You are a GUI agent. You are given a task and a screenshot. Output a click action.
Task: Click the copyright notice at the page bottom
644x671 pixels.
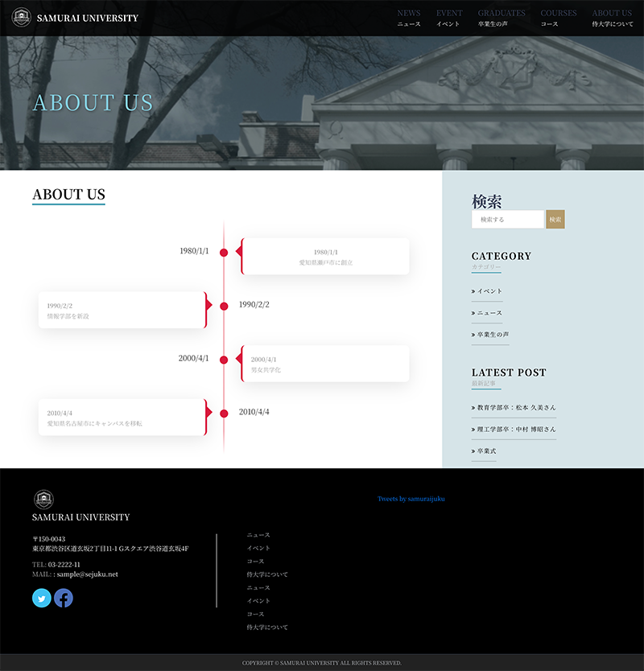point(322,663)
